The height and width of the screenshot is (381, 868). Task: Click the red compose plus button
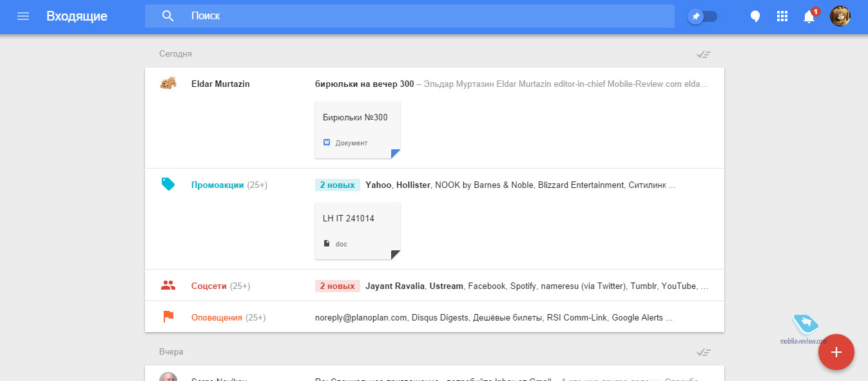tap(836, 352)
